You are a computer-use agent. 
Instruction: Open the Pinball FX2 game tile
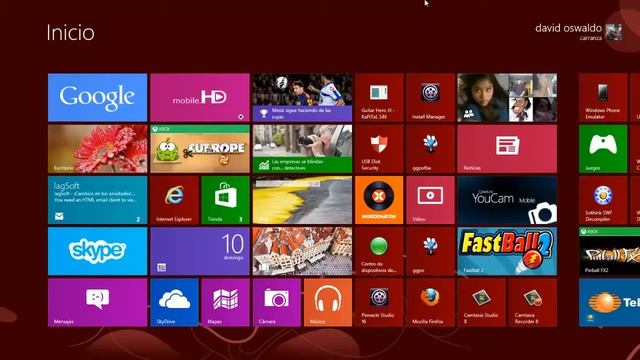click(609, 251)
